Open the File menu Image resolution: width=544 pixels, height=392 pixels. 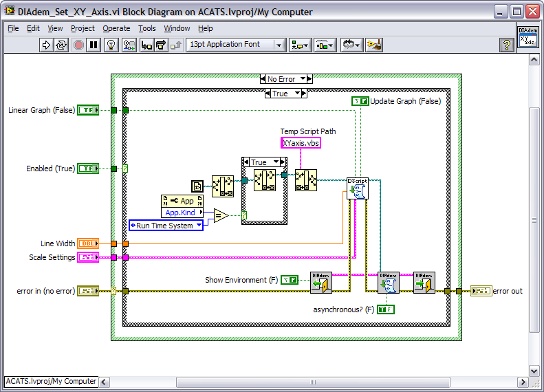pyautogui.click(x=13, y=28)
